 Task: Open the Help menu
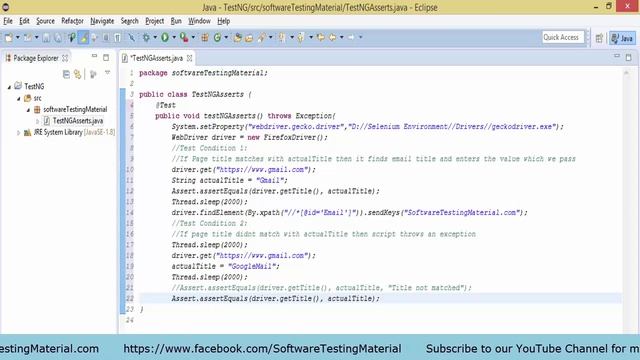[x=223, y=21]
